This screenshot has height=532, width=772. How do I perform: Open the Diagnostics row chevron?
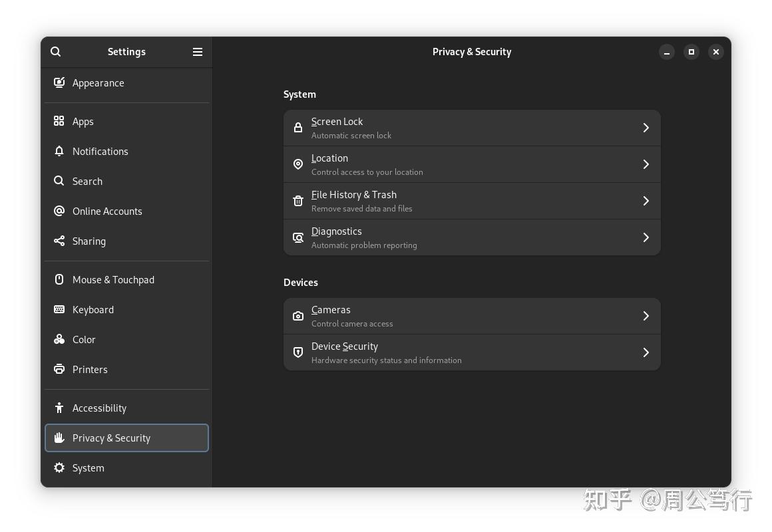[646, 237]
